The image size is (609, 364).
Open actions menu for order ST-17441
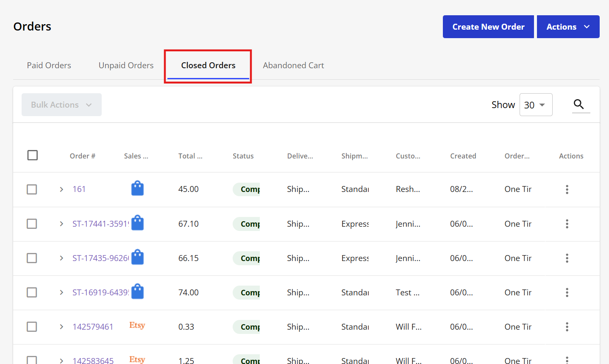pyautogui.click(x=567, y=224)
